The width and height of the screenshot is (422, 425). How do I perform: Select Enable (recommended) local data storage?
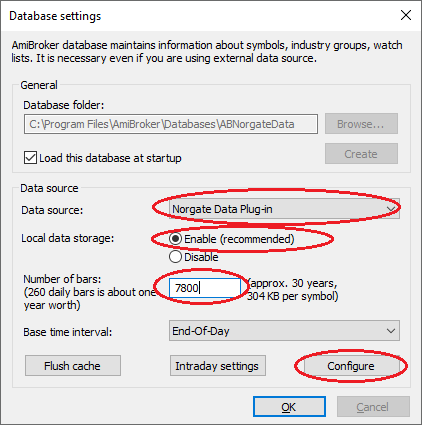pos(175,239)
